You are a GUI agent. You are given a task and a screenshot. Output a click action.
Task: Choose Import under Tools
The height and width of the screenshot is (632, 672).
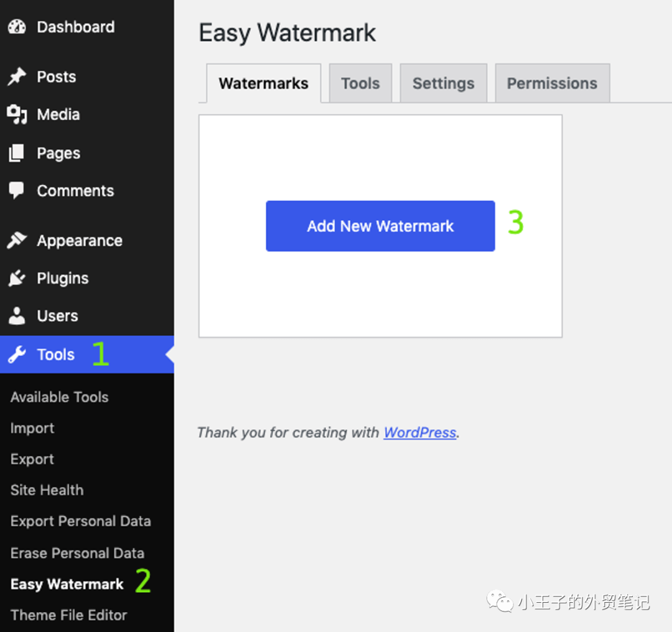point(32,428)
